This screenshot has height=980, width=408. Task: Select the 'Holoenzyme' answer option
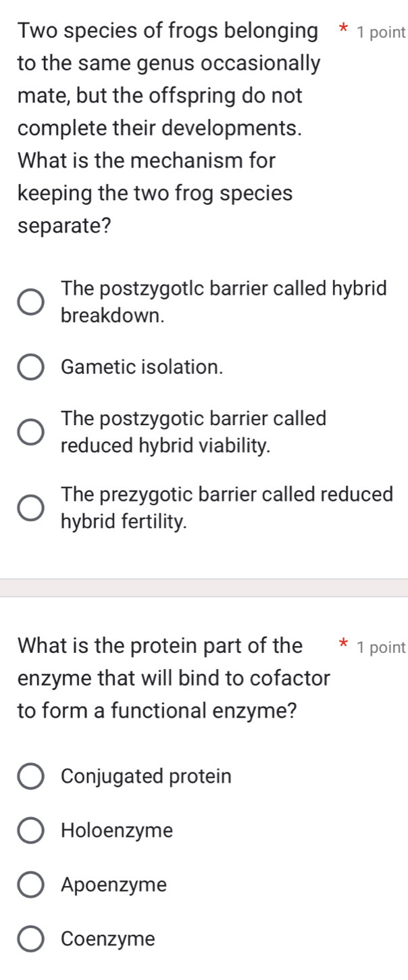[x=29, y=830]
